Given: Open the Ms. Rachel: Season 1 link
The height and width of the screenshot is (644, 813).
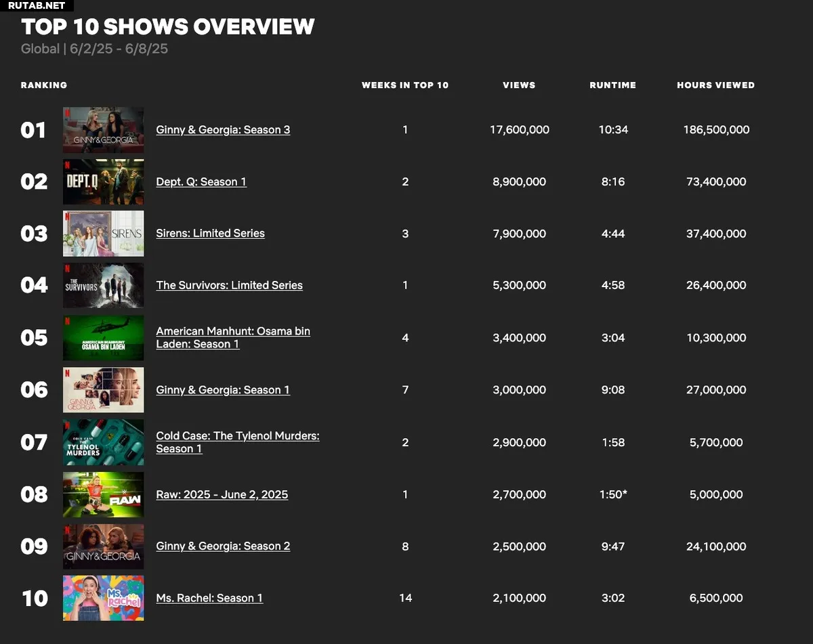Looking at the screenshot, I should [x=209, y=598].
